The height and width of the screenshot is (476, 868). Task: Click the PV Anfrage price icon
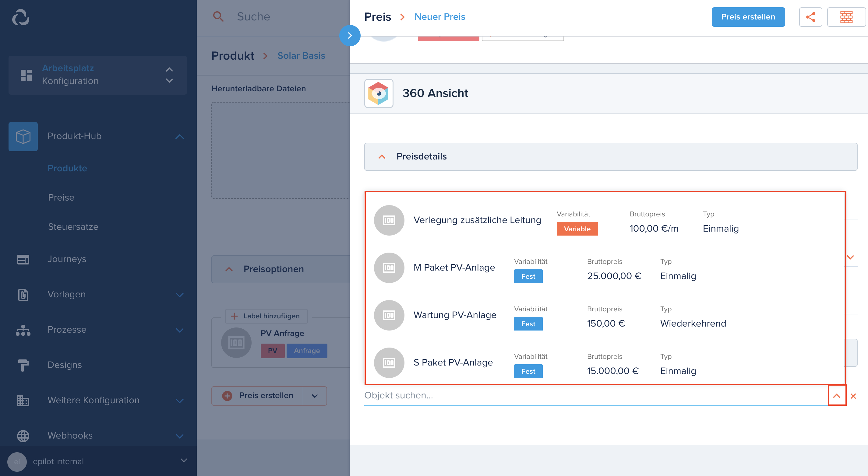point(236,343)
